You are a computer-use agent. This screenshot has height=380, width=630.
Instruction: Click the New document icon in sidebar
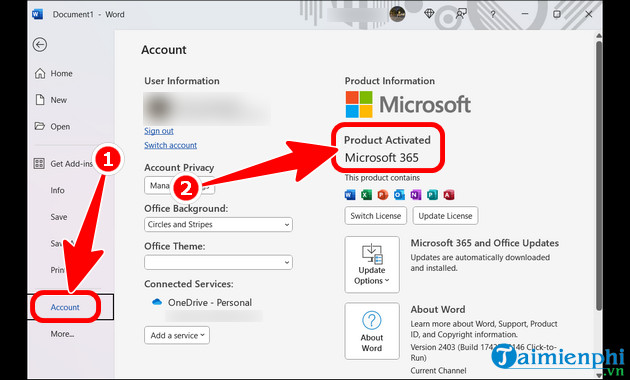[40, 100]
